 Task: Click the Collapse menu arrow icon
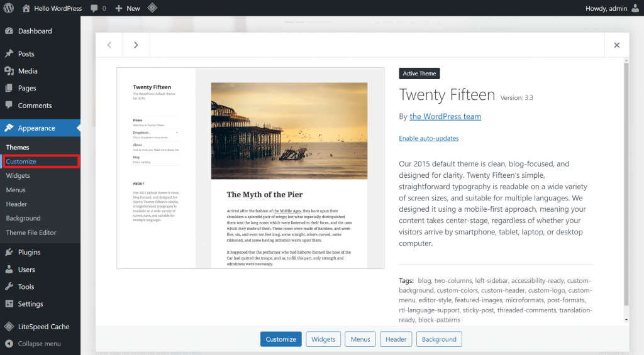[x=9, y=344]
